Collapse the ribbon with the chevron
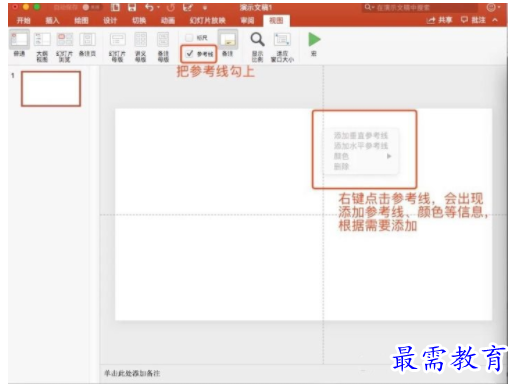Screen dimensions: 514x390 pyautogui.click(x=495, y=20)
